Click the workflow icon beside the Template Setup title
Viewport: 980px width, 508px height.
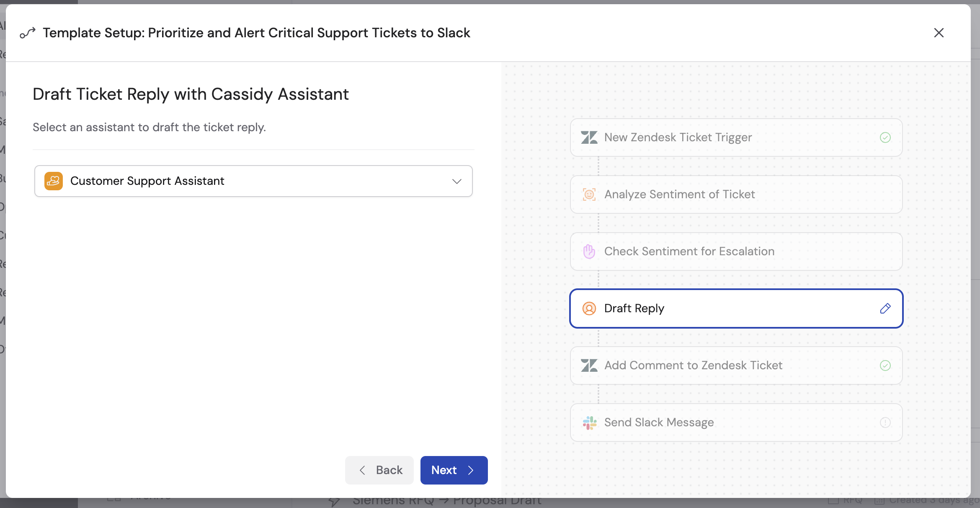click(27, 33)
